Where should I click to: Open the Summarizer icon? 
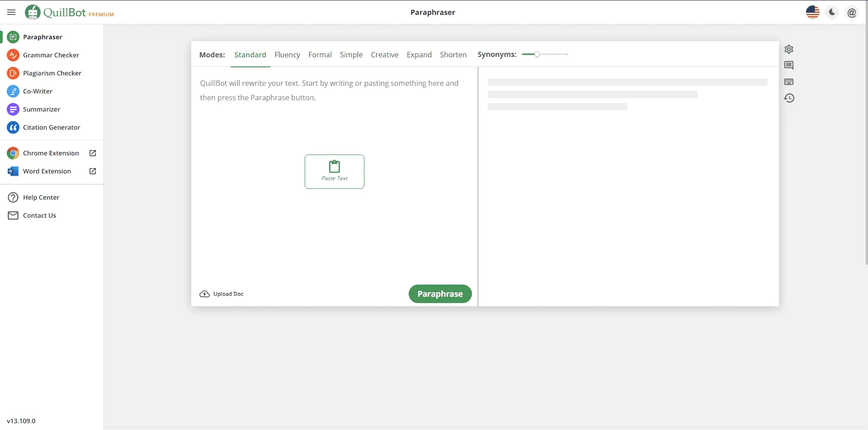pyautogui.click(x=13, y=109)
